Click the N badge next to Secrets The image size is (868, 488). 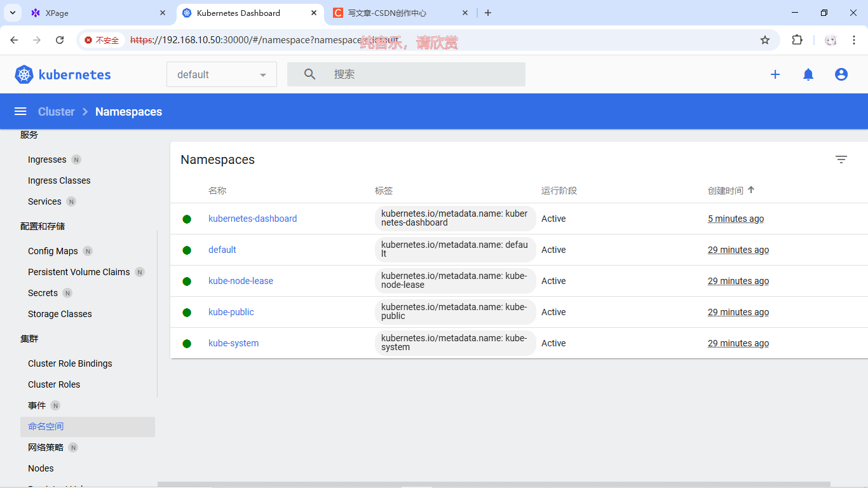(67, 293)
